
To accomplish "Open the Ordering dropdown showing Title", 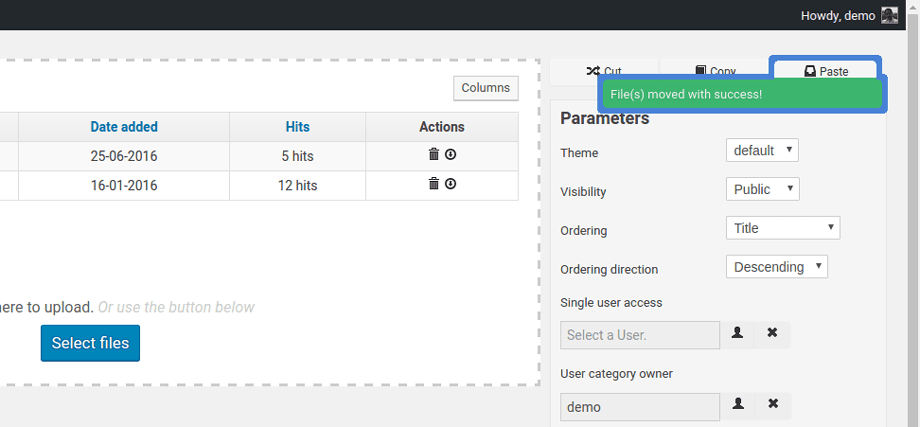I will coord(782,228).
